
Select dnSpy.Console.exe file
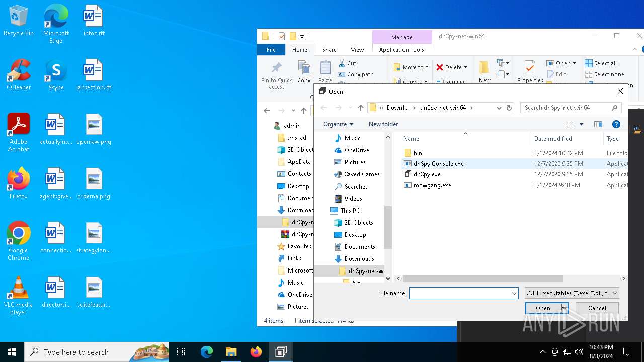[x=439, y=164]
